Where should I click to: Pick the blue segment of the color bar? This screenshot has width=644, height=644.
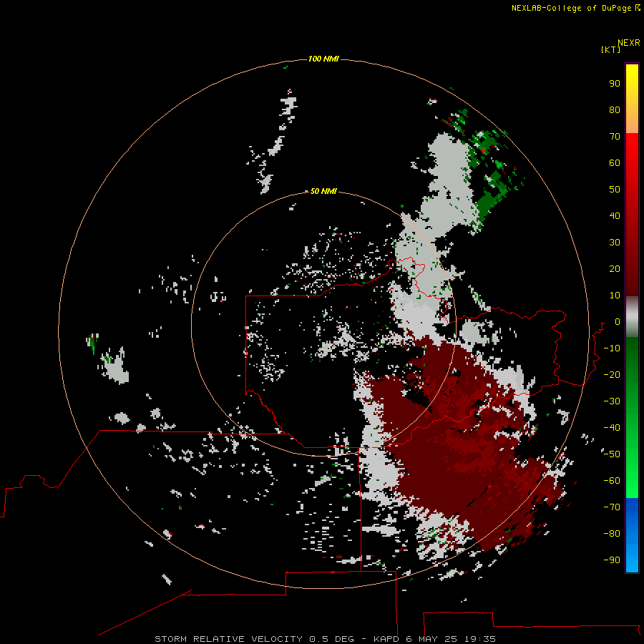(632, 535)
